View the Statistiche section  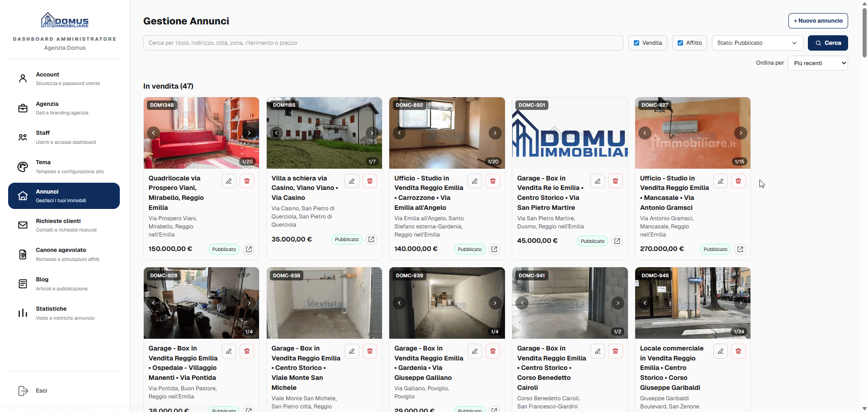coord(64,313)
